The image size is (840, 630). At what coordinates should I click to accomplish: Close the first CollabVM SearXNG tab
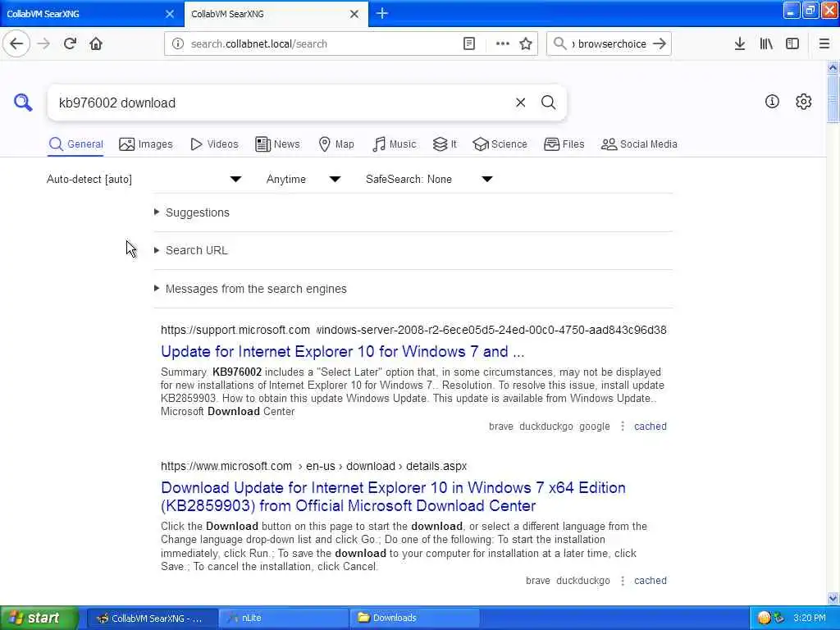click(x=170, y=14)
